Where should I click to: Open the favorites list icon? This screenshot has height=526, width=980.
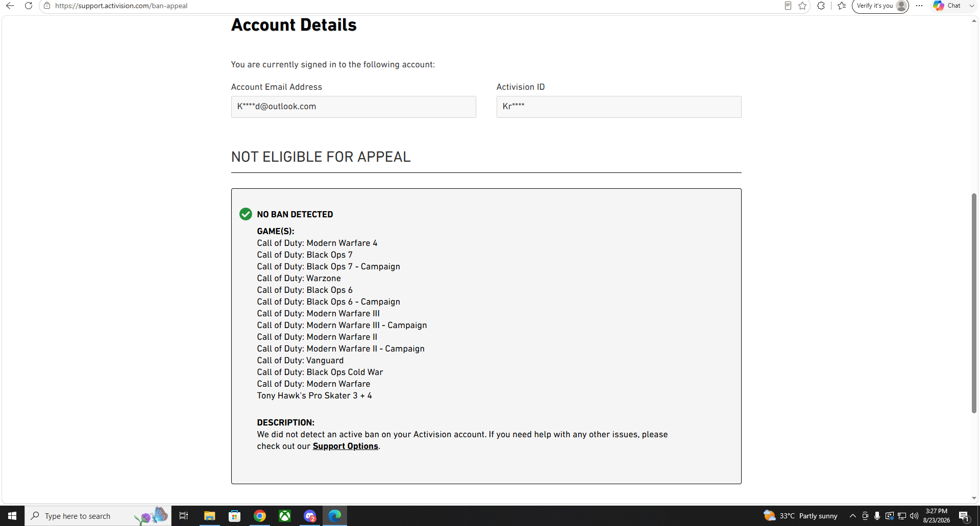tap(842, 6)
